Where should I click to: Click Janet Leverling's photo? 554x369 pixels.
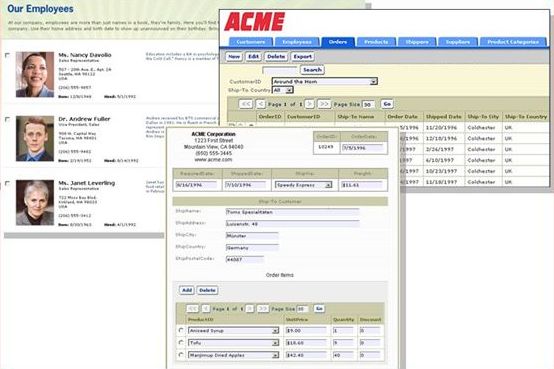pyautogui.click(x=35, y=203)
